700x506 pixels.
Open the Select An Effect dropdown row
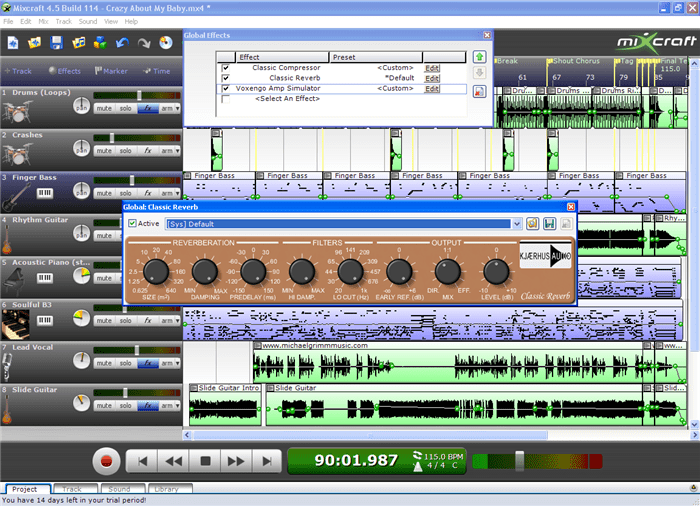288,99
